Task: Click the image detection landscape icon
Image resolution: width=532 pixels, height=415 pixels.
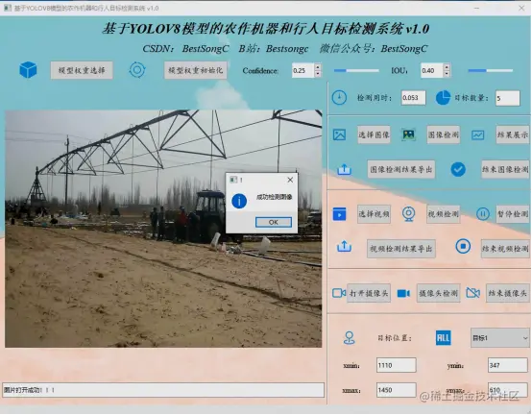Action: click(408, 134)
